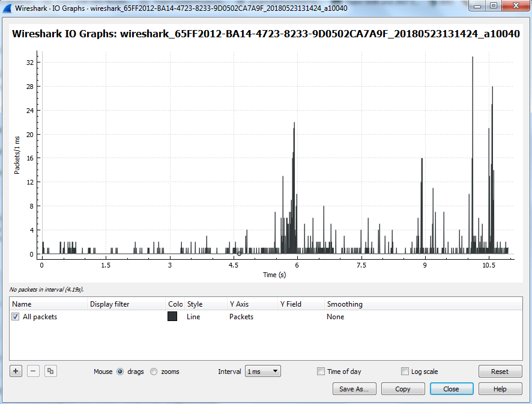Remove selected graph with minus button
Screen dimensions: 532x404
[33, 371]
